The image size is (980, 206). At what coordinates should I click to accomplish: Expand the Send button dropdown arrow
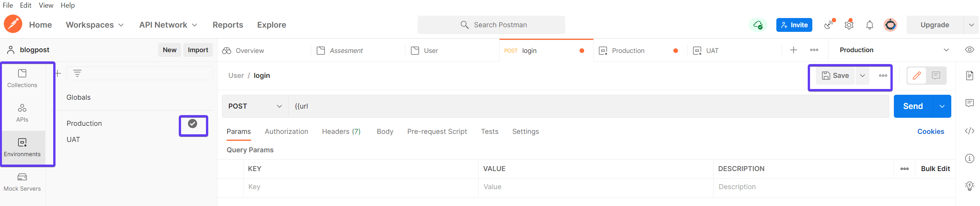click(942, 106)
